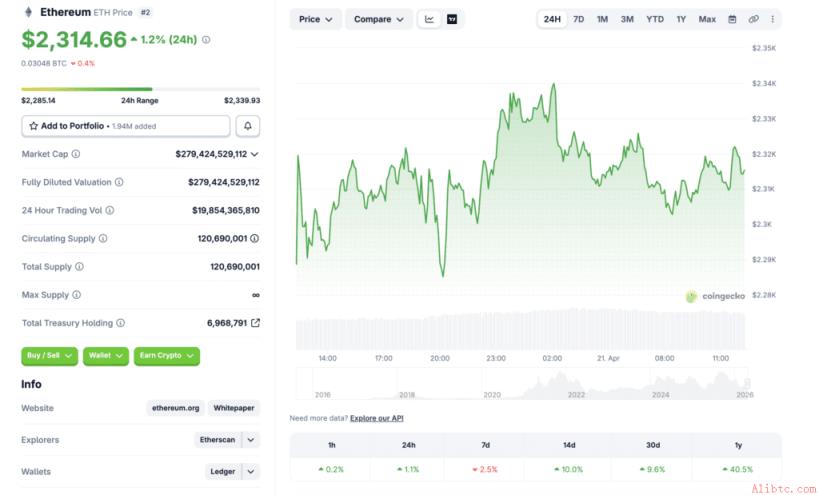Copy chart link via chain icon
This screenshot has width=819, height=495.
(x=753, y=19)
